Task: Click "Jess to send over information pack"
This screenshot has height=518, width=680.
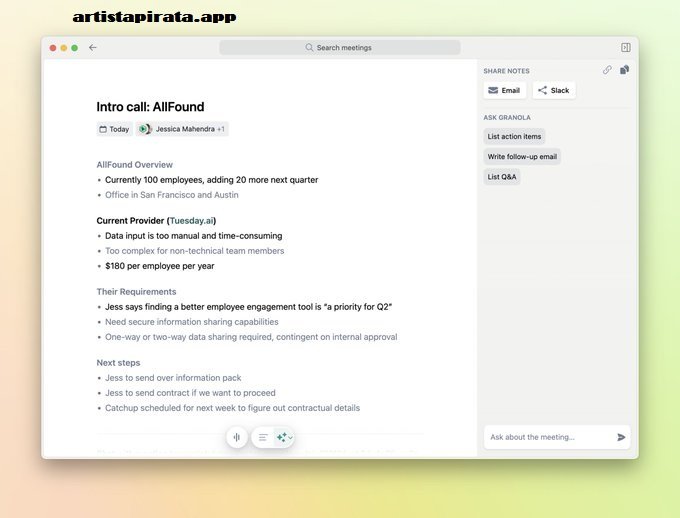Action: 173,378
